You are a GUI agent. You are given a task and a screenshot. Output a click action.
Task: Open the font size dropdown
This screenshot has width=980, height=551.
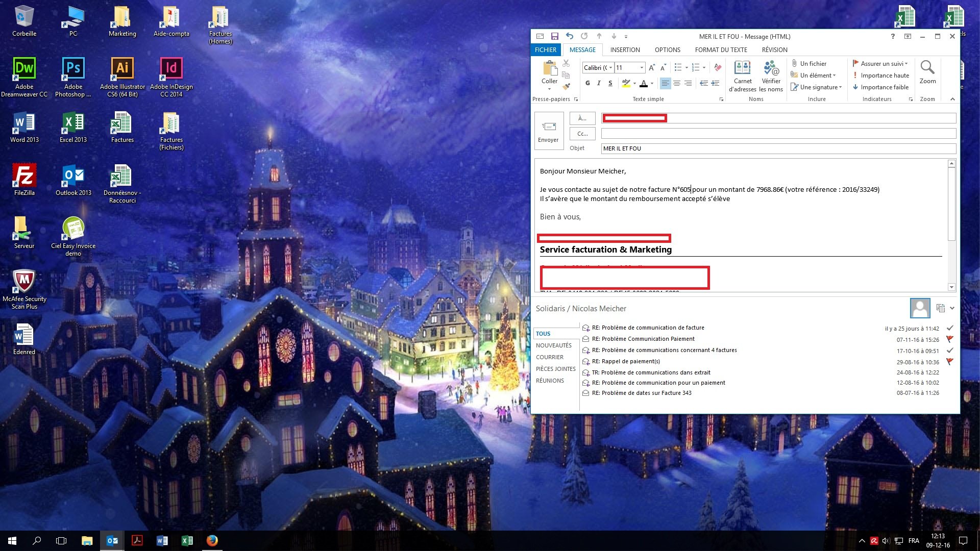tap(642, 68)
